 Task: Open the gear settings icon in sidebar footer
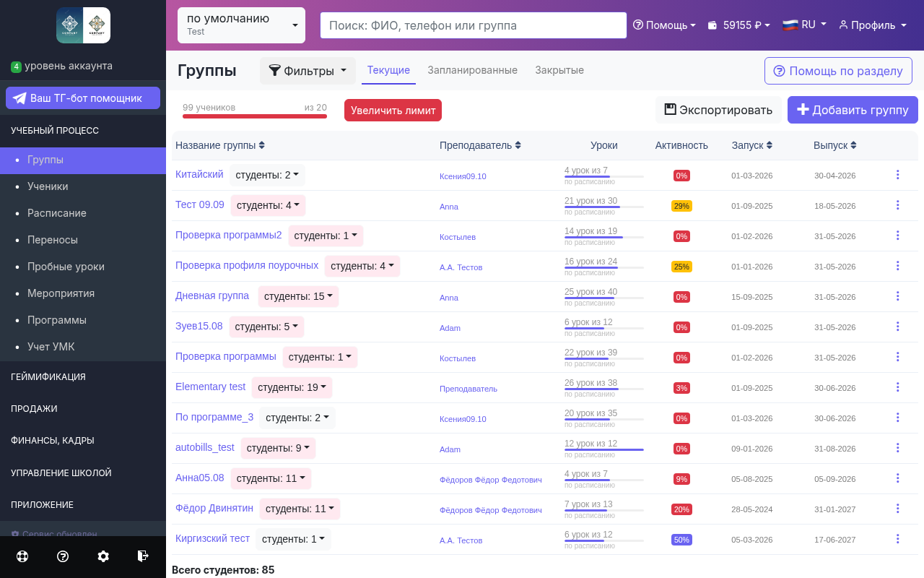[103, 556]
